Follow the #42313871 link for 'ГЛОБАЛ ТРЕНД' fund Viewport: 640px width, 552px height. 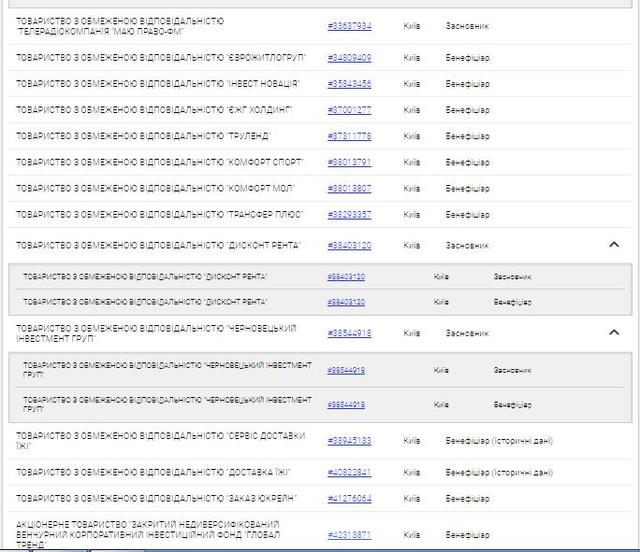(x=349, y=535)
